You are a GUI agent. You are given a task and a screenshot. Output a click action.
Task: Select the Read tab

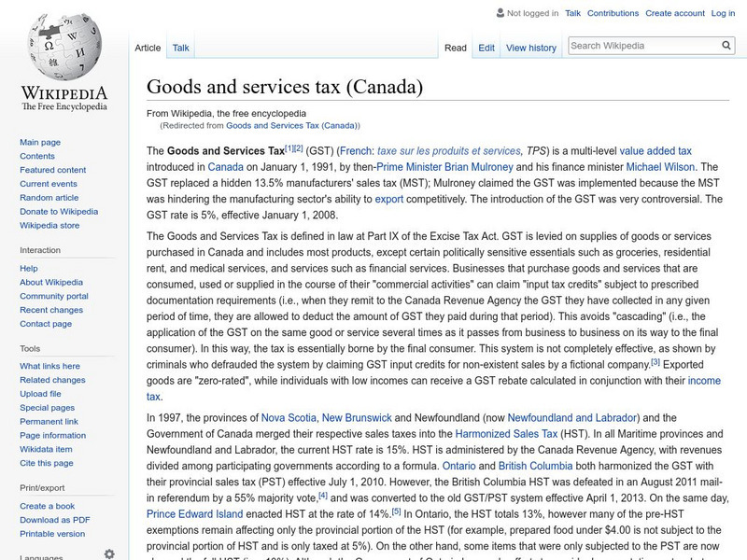456,48
